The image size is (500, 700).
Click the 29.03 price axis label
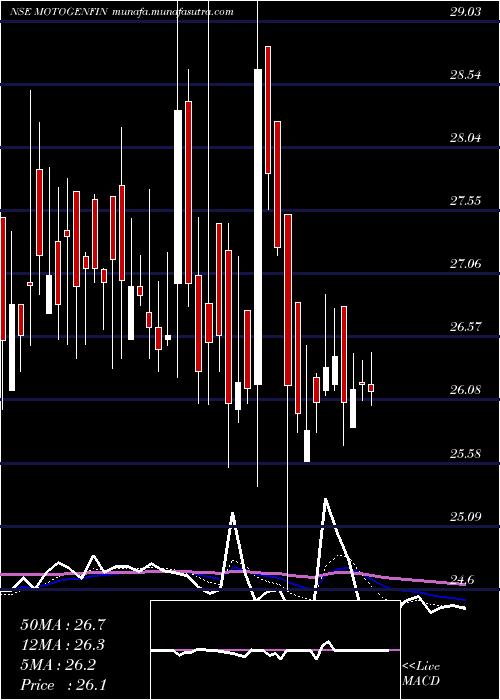tap(465, 12)
